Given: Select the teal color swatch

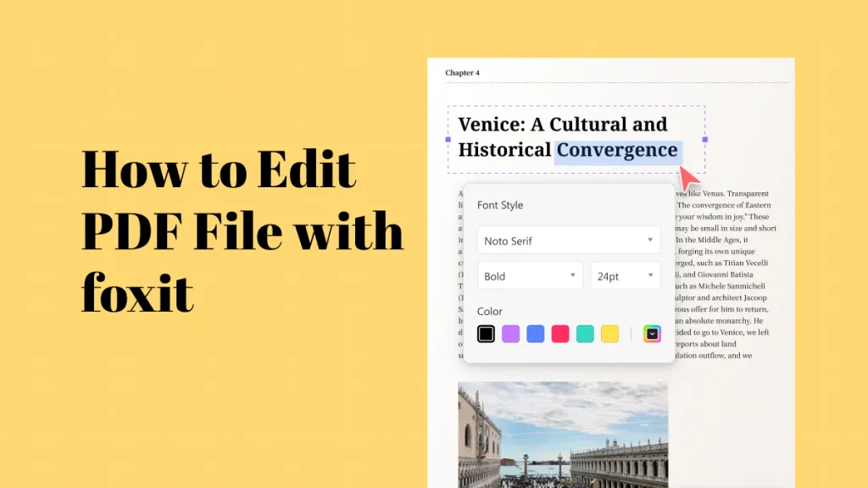Looking at the screenshot, I should click(585, 334).
